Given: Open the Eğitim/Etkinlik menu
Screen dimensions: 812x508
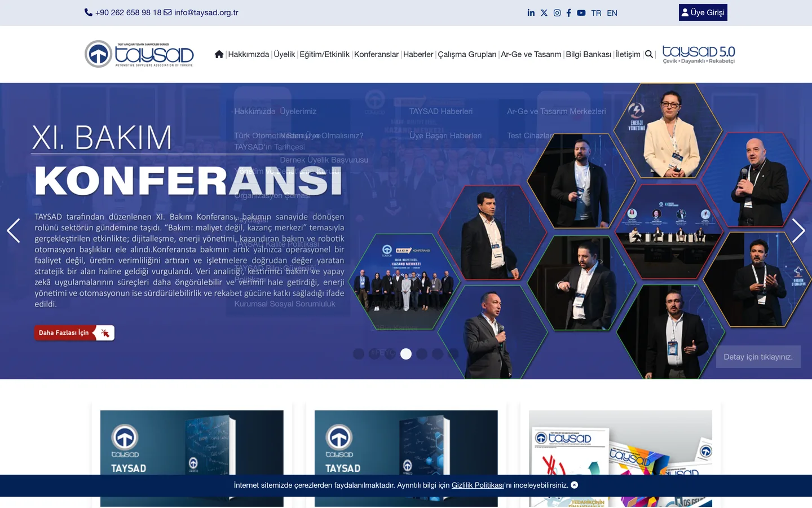Looking at the screenshot, I should pyautogui.click(x=325, y=54).
